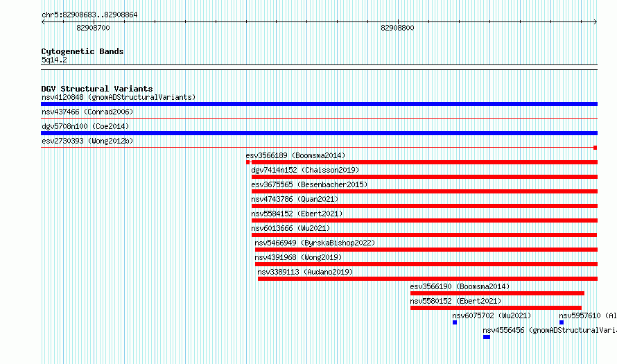The image size is (617, 364).
Task: Click red bar under esv3675565
Action: 424,191
